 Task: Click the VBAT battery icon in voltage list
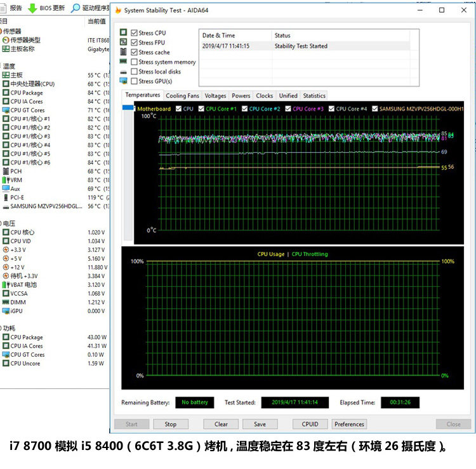6,285
